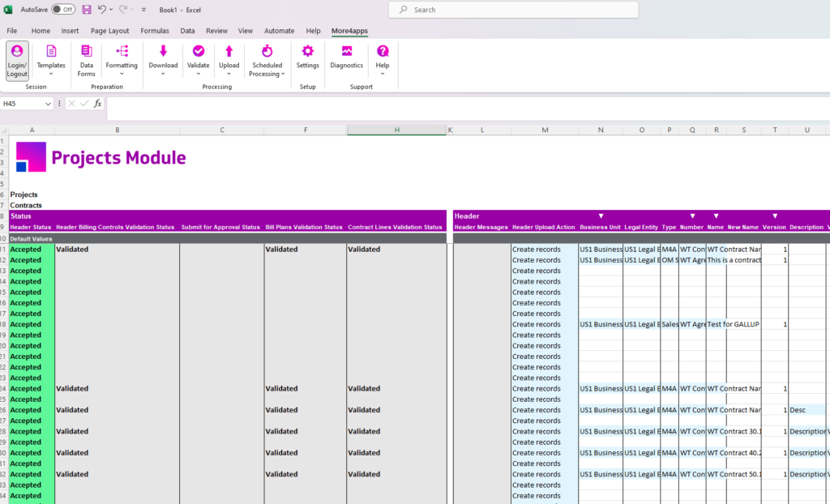Click the Default Values row label
Image resolution: width=830 pixels, height=504 pixels.
(31, 239)
